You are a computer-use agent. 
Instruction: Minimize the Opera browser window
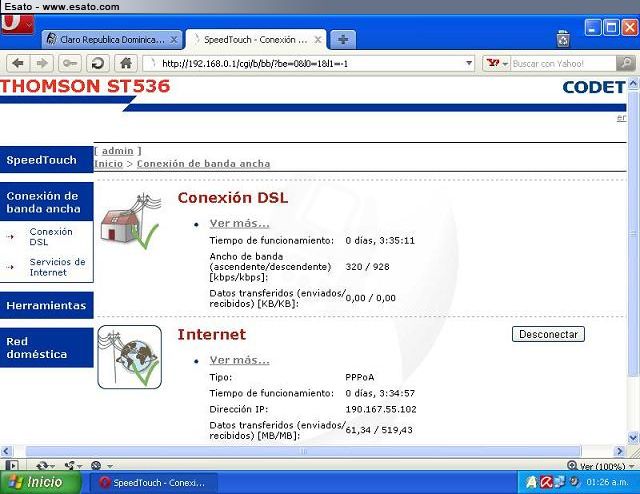[x=592, y=27]
